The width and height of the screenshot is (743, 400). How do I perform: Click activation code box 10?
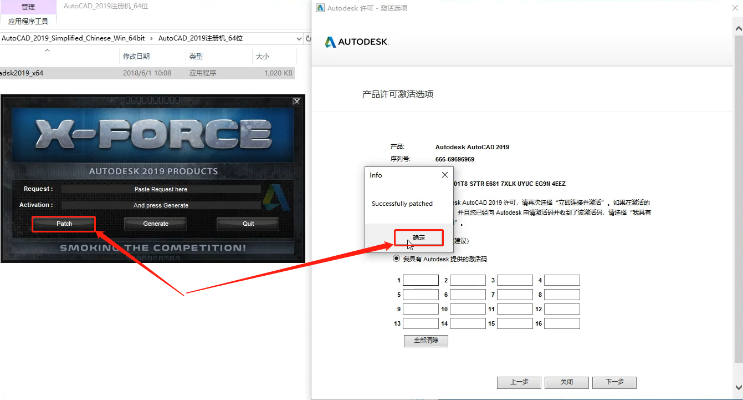[x=468, y=309]
